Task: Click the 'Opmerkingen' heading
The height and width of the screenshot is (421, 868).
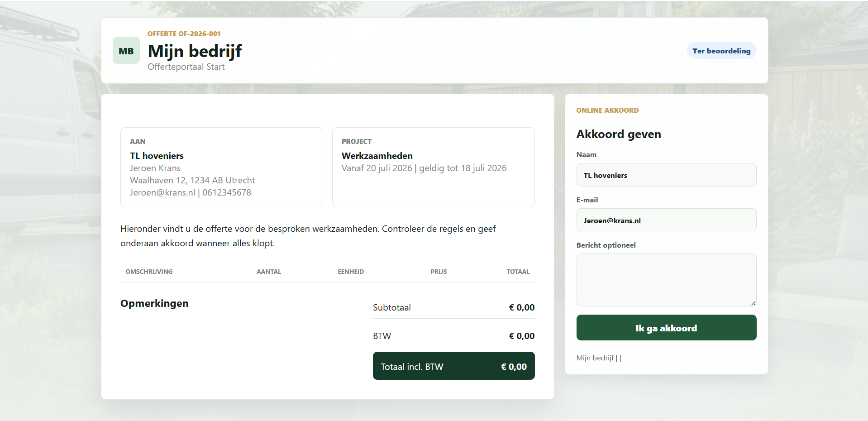Action: tap(154, 303)
